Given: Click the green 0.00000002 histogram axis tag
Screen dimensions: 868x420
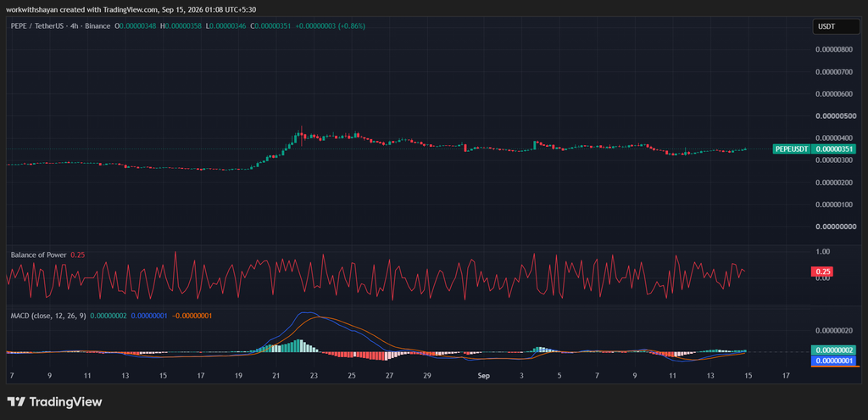Looking at the screenshot, I should pos(833,350).
